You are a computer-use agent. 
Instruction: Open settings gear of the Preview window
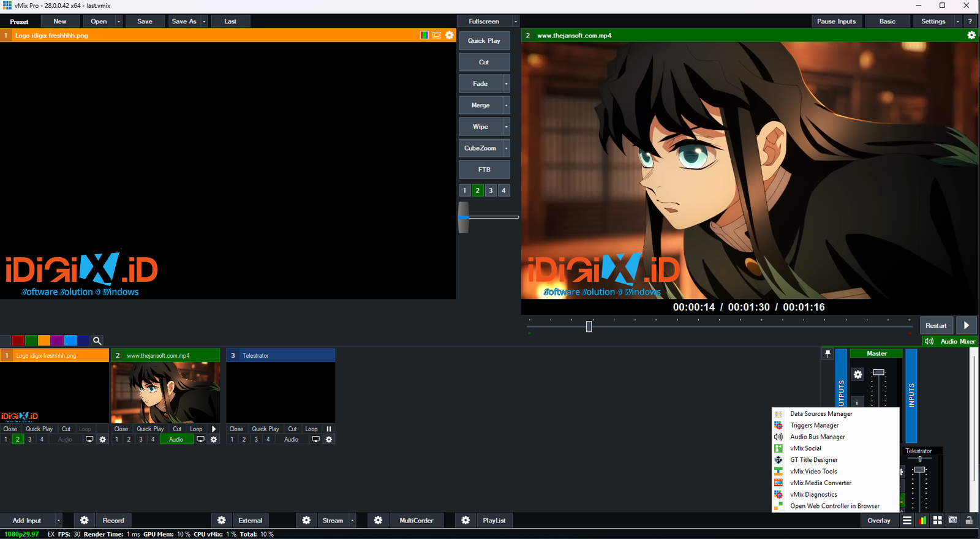pos(450,36)
